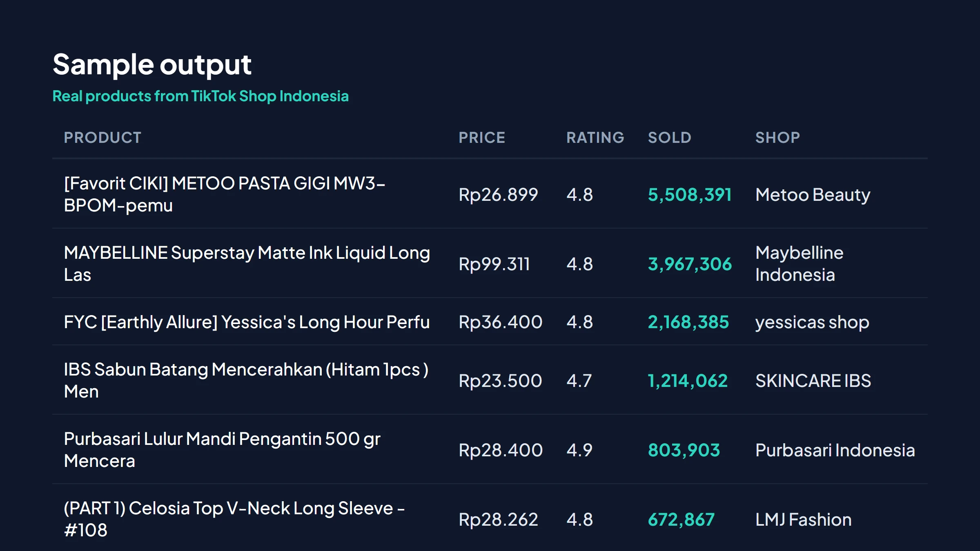The width and height of the screenshot is (980, 551).
Task: Click the SOLD column header
Action: tap(669, 138)
